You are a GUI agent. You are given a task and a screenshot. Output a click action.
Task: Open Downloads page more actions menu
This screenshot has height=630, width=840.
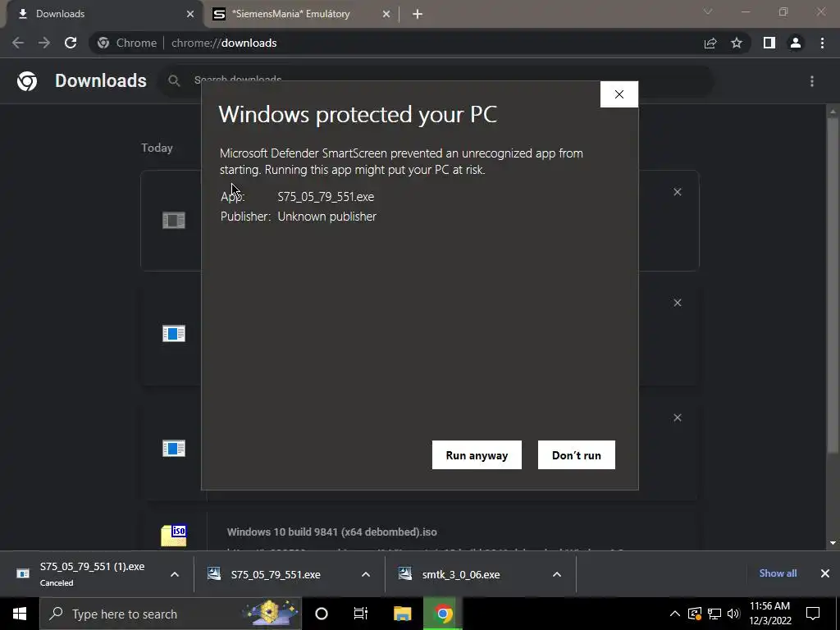point(812,81)
